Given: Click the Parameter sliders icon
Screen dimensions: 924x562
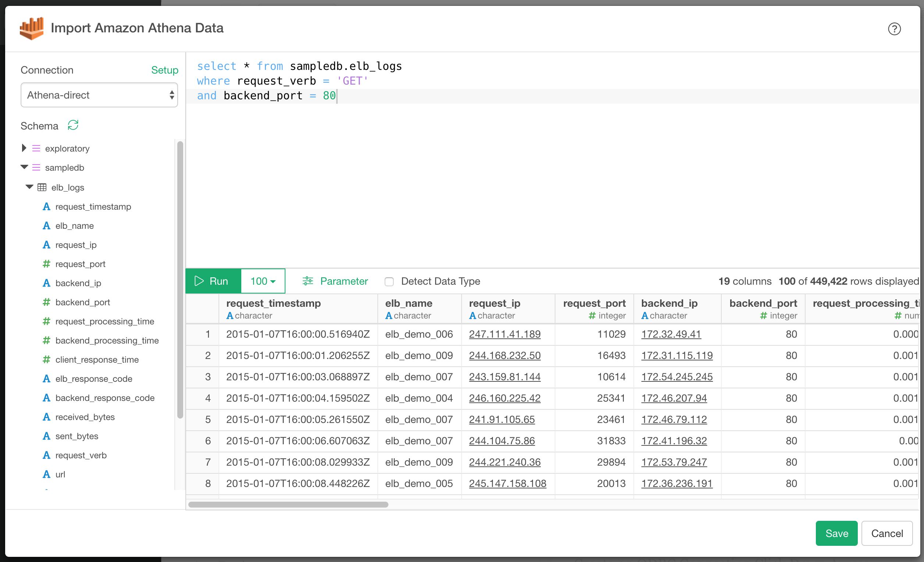Looking at the screenshot, I should click(x=308, y=281).
